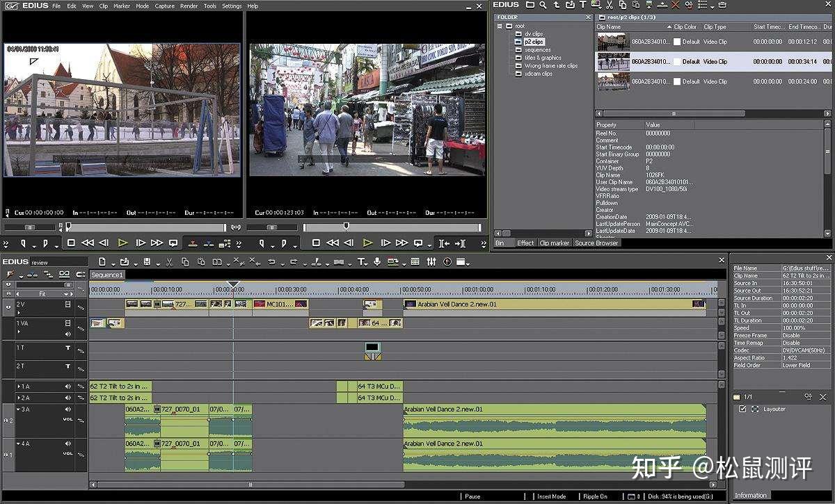Select the sequences folder in the FOLDER tree

[539, 49]
